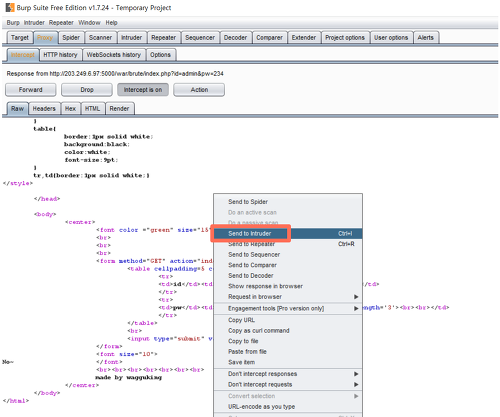Open the Burp menu
This screenshot has width=500, height=417.
coord(13,23)
